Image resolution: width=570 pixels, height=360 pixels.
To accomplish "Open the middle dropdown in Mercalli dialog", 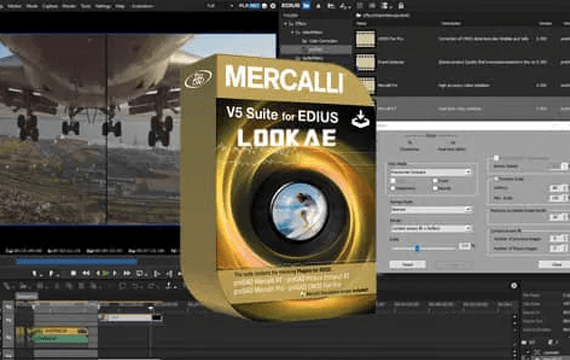I will click(x=431, y=209).
